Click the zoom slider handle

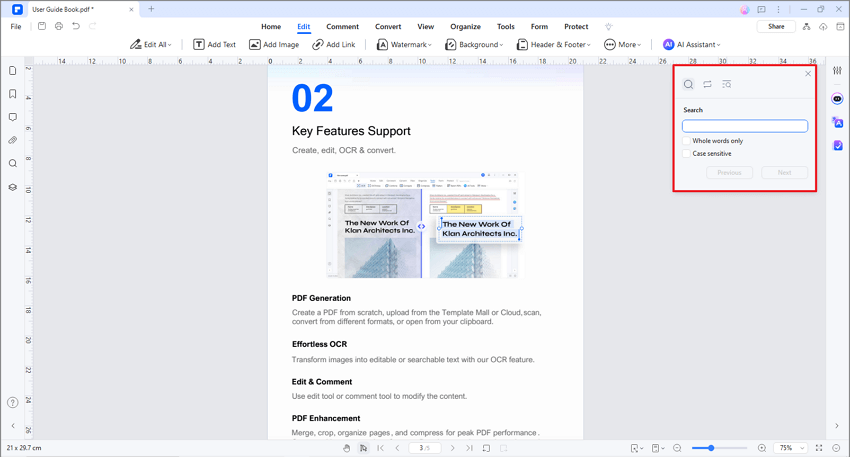(x=711, y=448)
